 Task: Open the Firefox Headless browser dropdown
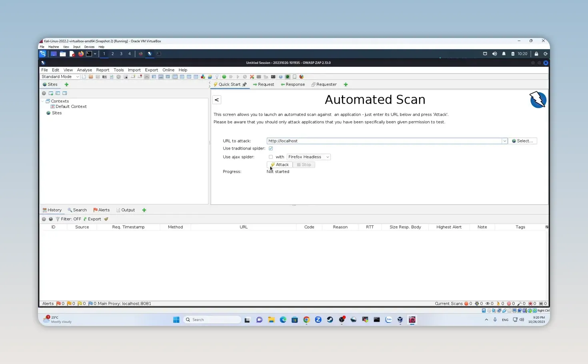click(308, 157)
